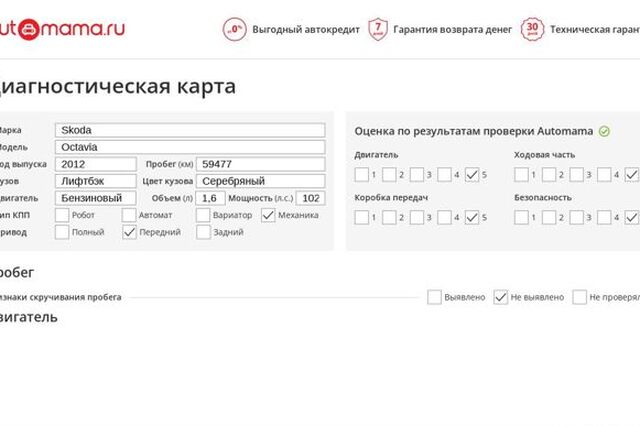This screenshot has height=426, width=640.
Task: Check the Вариатор gearbox checkbox
Action: pos(203,215)
